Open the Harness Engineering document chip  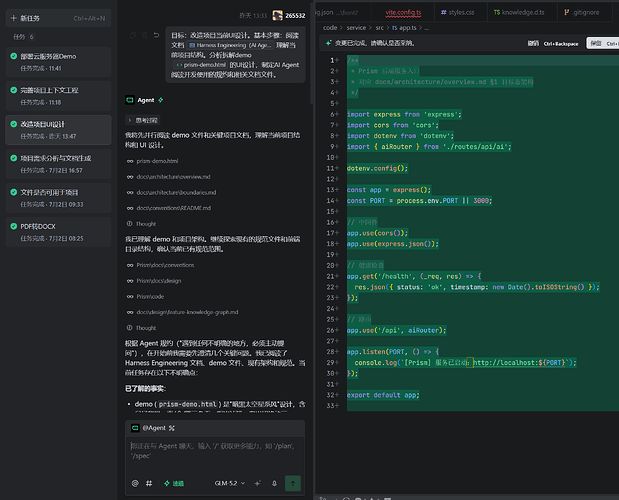coord(231,45)
